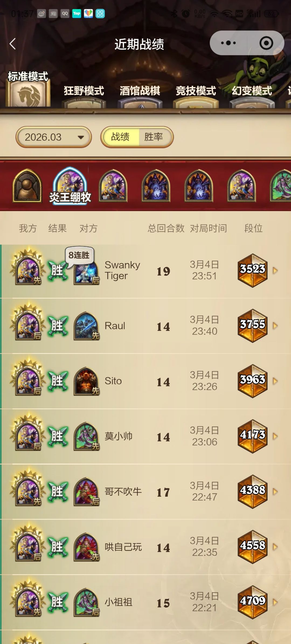Select the first warlock deck portrait
Viewport: 291px width, 644px height.
[156, 186]
